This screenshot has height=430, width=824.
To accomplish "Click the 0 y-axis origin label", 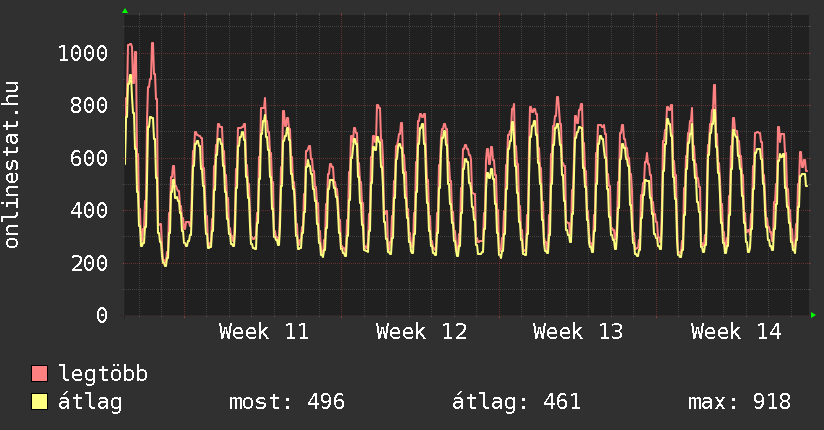I will (x=101, y=316).
